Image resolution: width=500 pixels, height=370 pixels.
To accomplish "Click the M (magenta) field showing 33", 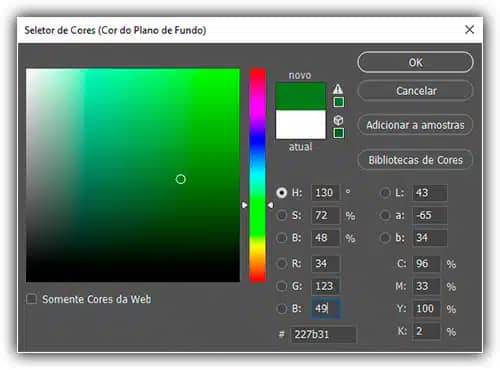I will [426, 286].
